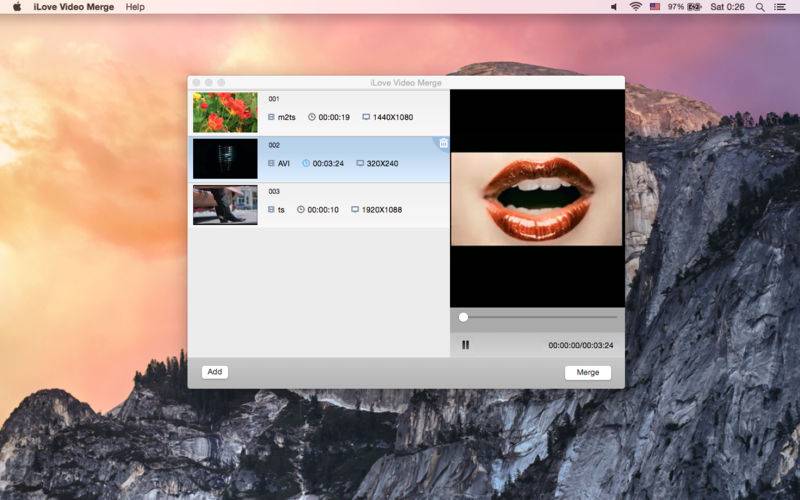Click the Wi-Fi status icon
This screenshot has height=500, width=800.
(635, 7)
